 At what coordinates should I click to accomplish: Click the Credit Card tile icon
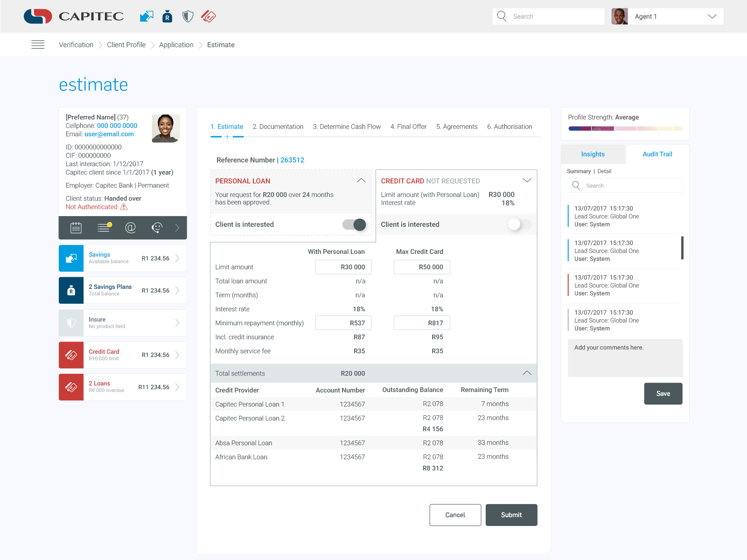[x=71, y=355]
